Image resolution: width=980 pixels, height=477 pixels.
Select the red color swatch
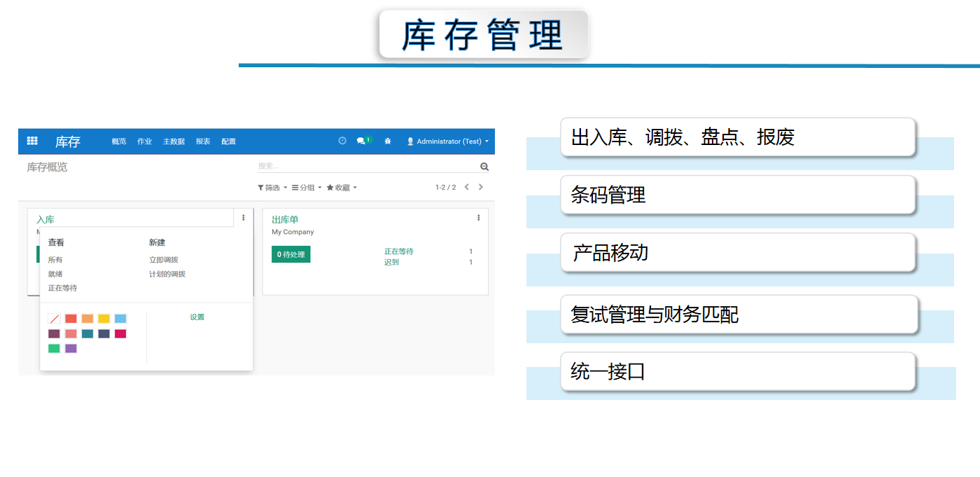click(x=71, y=319)
